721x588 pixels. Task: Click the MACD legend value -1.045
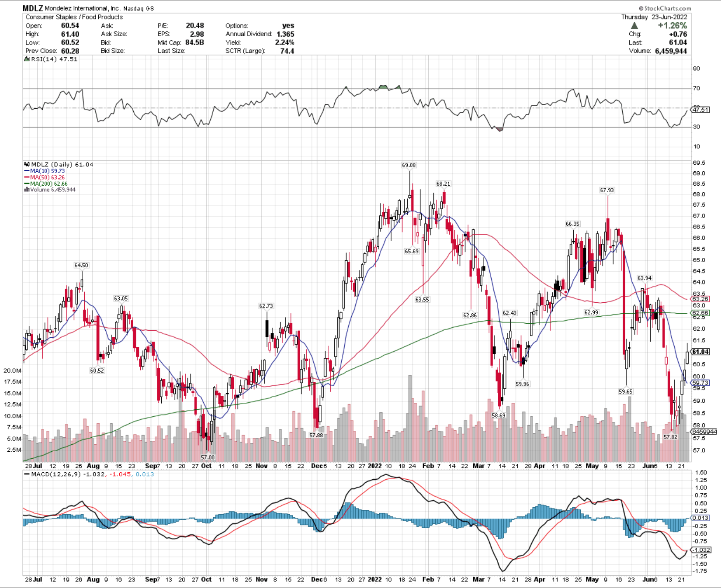(x=120, y=474)
